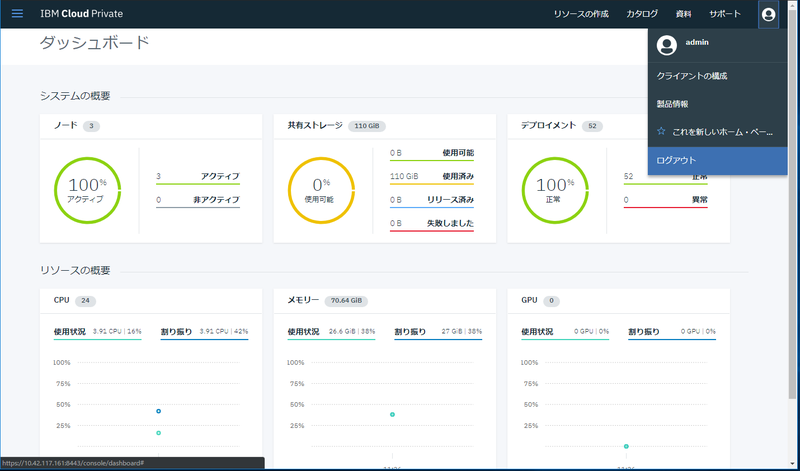Click the 使用可能 0 B storage row
Screen dimensions: 800x471
pyautogui.click(x=432, y=154)
